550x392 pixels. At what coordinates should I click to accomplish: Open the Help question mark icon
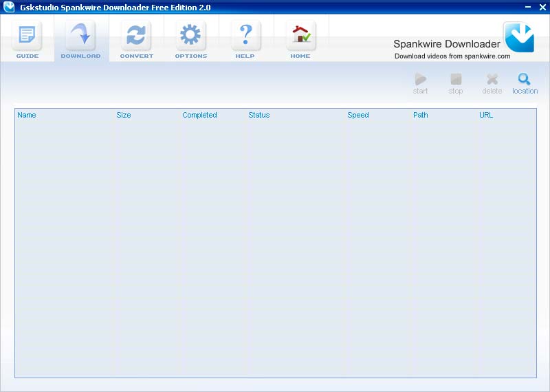[246, 35]
